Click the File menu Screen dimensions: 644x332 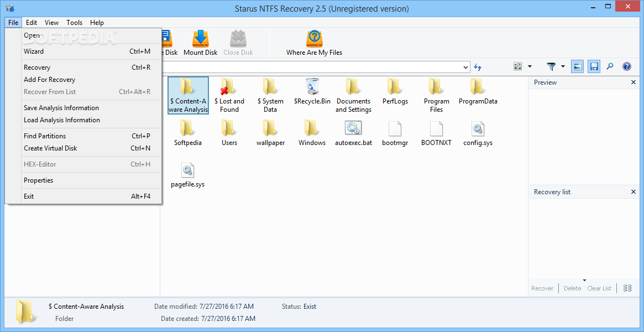point(13,23)
